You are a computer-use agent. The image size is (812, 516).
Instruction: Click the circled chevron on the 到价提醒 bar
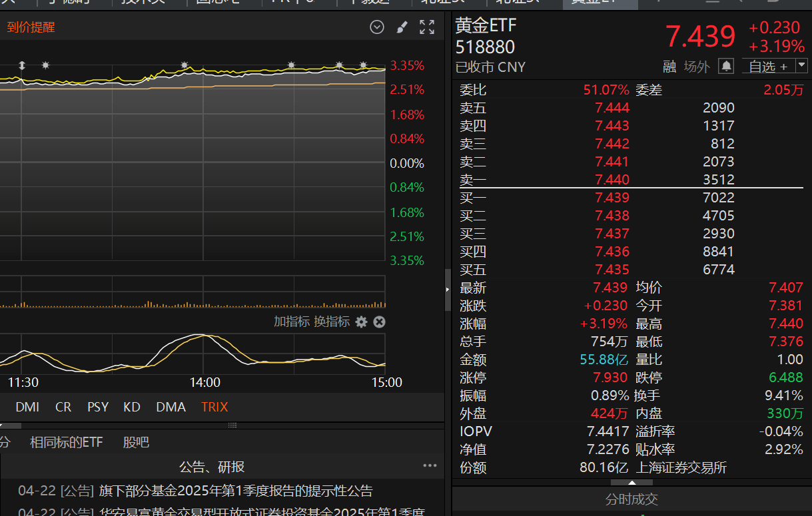[x=376, y=27]
